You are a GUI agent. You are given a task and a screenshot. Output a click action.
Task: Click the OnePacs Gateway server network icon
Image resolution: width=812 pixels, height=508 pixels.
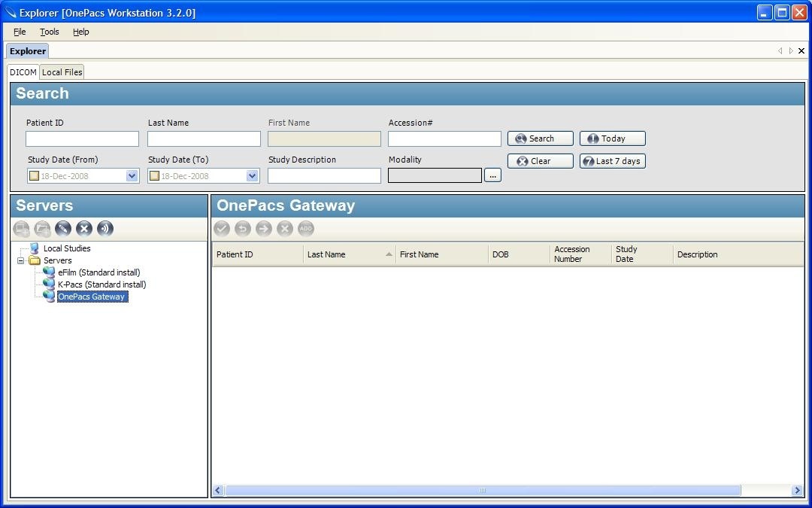pos(49,297)
